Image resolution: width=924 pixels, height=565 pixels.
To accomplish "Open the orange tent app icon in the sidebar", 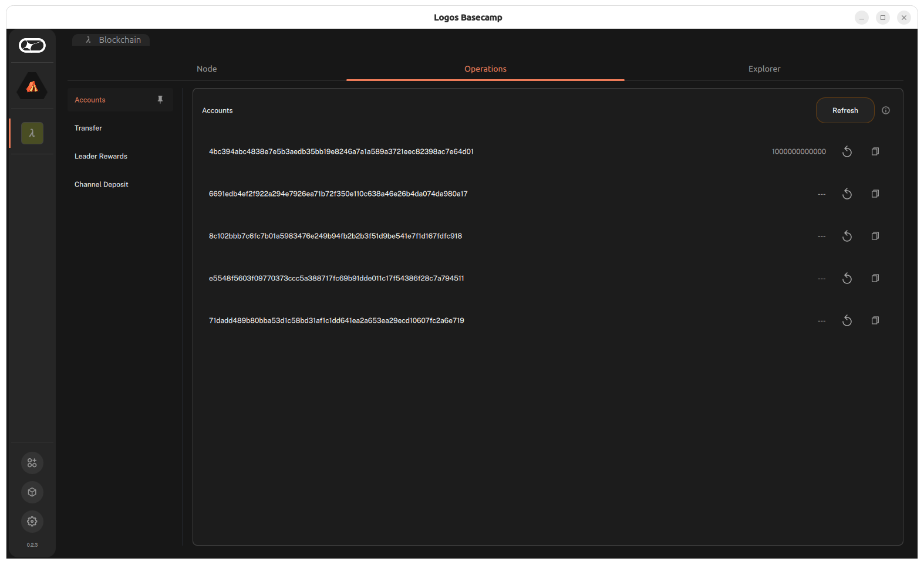I will click(x=32, y=86).
